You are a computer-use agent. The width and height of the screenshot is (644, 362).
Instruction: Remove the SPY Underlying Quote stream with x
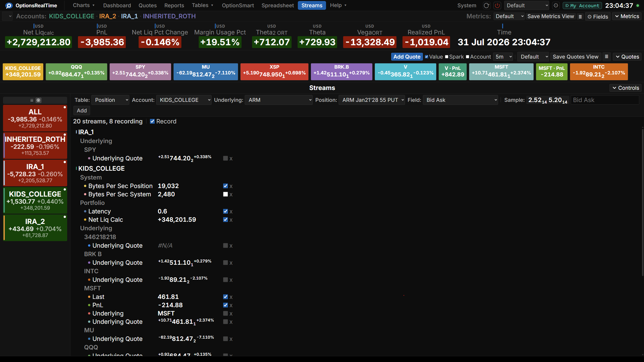pyautogui.click(x=231, y=159)
